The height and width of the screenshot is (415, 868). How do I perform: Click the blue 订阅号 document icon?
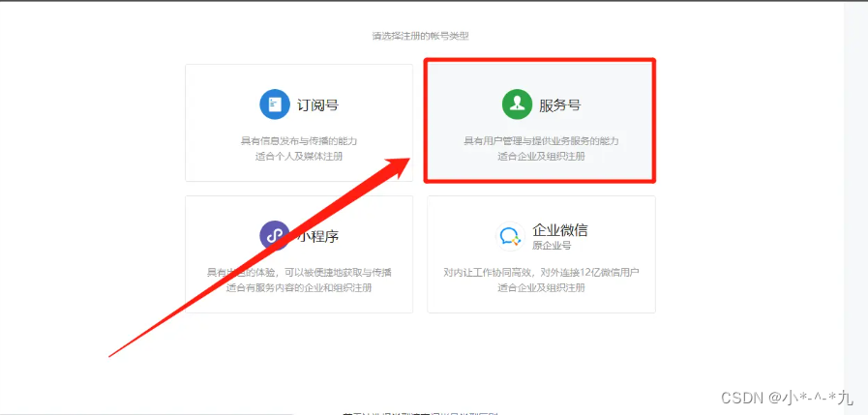[275, 104]
